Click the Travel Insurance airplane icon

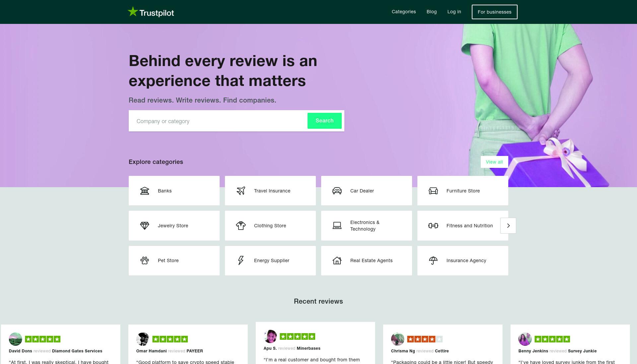click(x=241, y=191)
